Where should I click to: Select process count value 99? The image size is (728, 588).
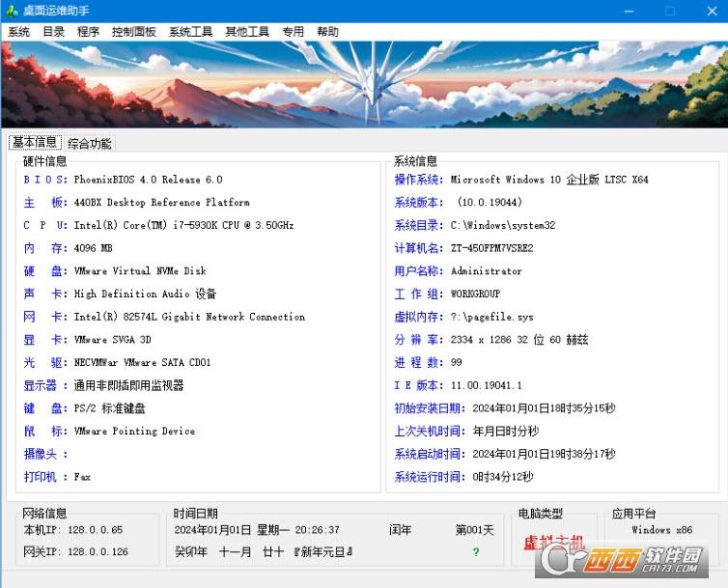(456, 362)
